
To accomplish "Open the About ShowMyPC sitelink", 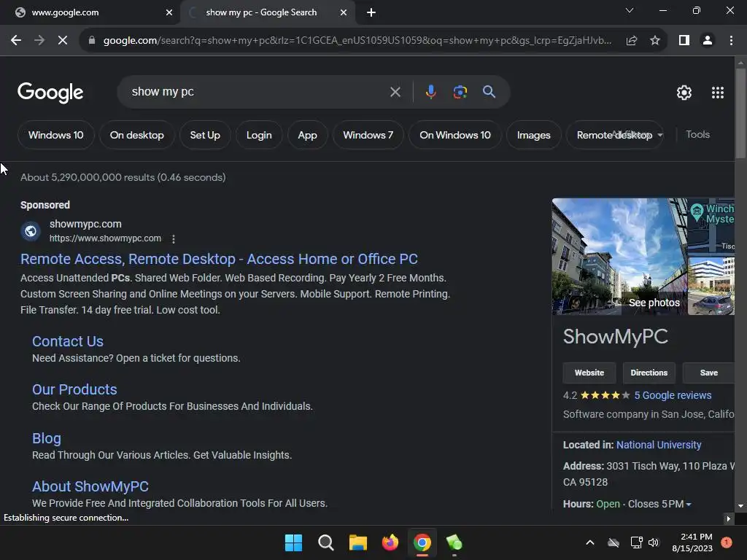I will (90, 486).
